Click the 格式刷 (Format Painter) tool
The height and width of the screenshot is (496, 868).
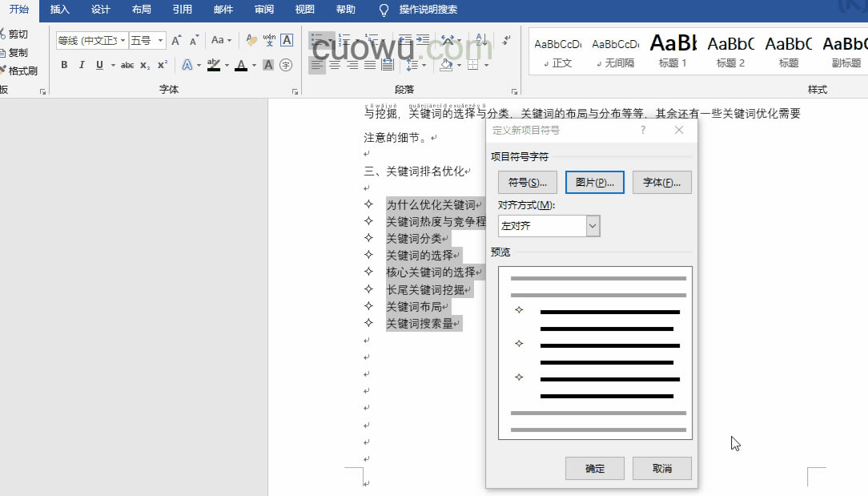(x=19, y=71)
